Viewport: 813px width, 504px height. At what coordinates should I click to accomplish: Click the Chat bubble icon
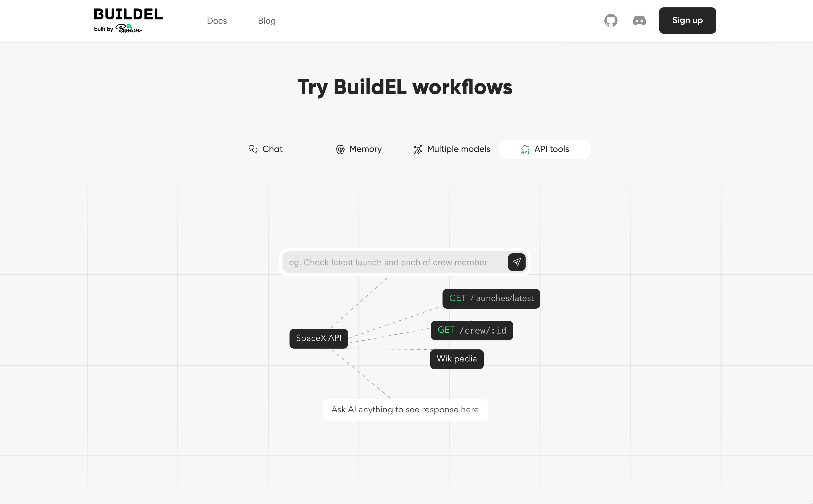tap(253, 149)
